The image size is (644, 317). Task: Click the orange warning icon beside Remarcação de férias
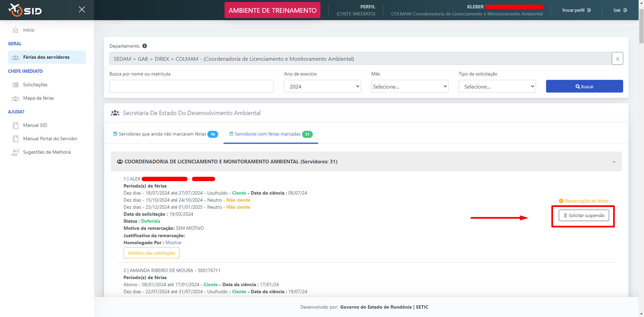[561, 201]
